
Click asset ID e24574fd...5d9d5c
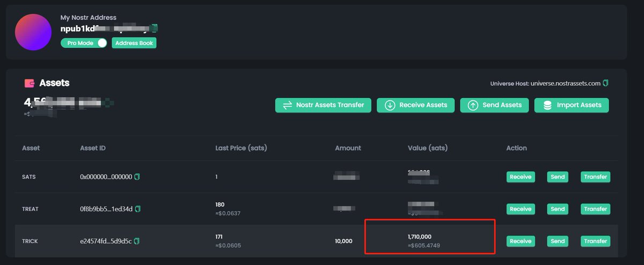tap(106, 241)
